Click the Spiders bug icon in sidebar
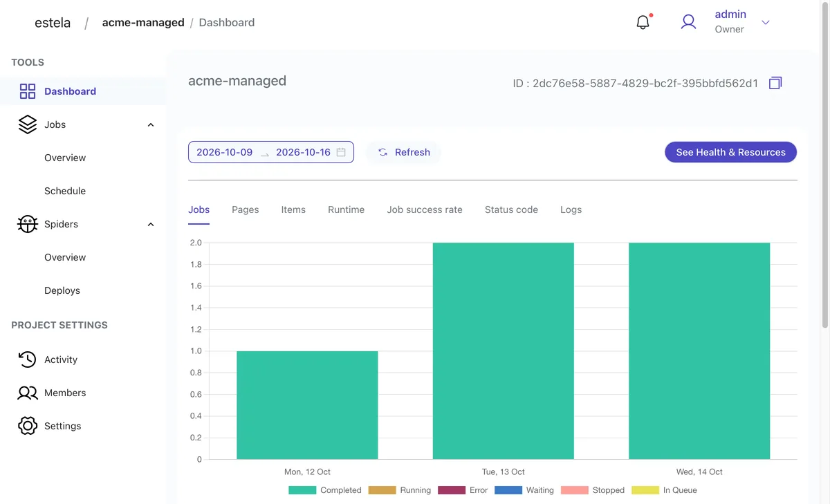Viewport: 830px width, 504px height. [28, 224]
